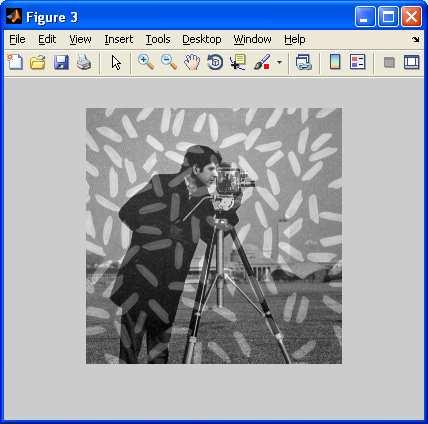This screenshot has height=424, width=428.
Task: Enable the Data Cursor tool
Action: pyautogui.click(x=238, y=62)
